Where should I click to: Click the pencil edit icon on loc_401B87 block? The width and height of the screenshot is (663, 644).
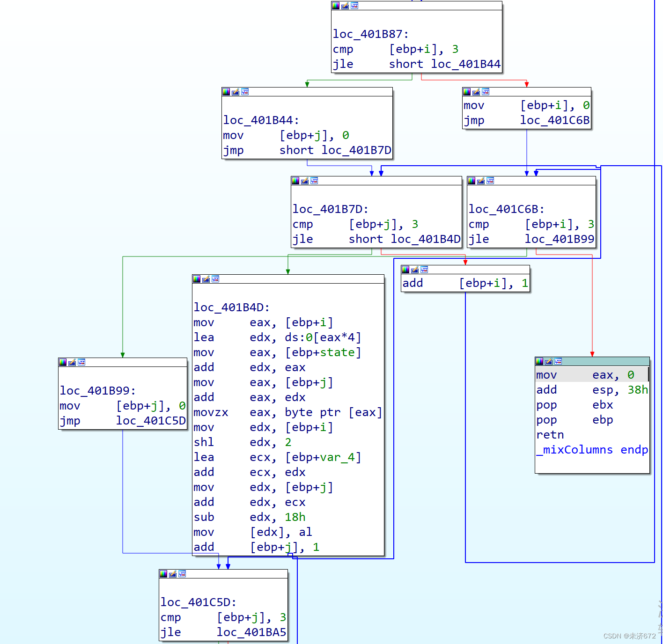click(x=345, y=6)
